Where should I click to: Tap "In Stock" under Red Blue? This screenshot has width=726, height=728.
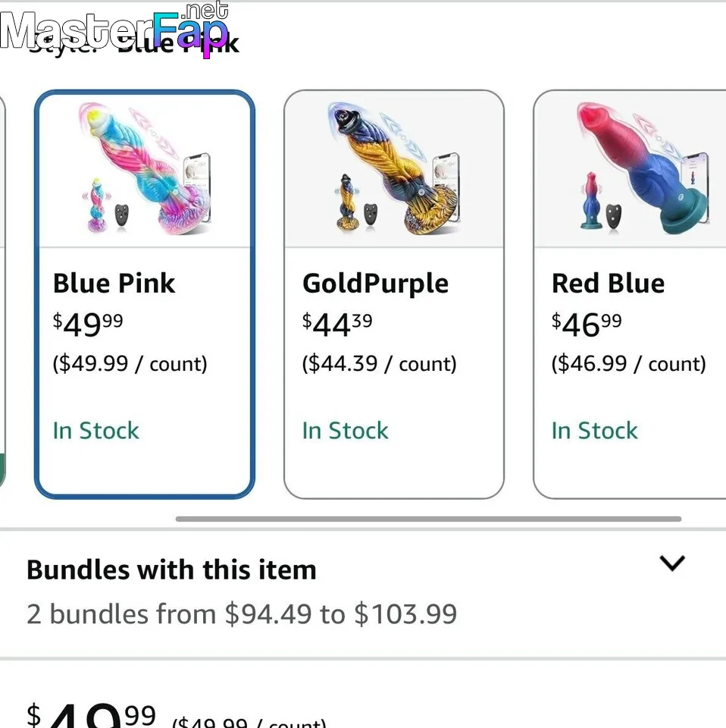(x=595, y=431)
